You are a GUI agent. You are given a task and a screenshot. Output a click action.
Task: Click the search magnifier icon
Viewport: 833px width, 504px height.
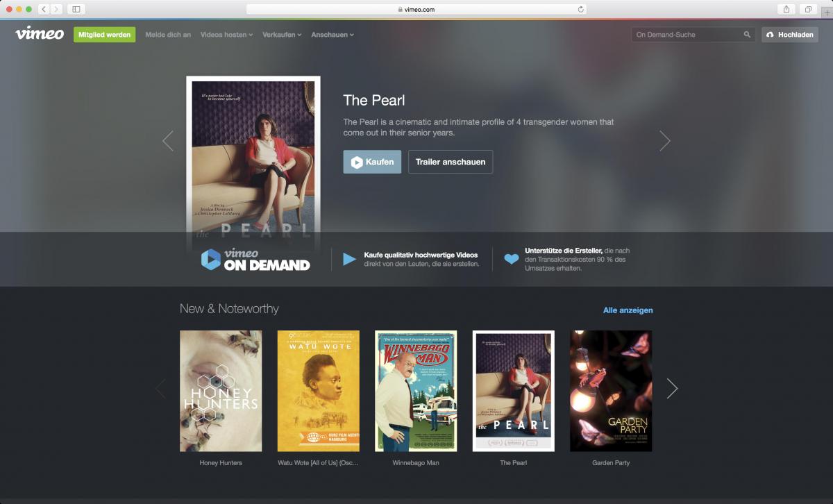[x=747, y=35]
